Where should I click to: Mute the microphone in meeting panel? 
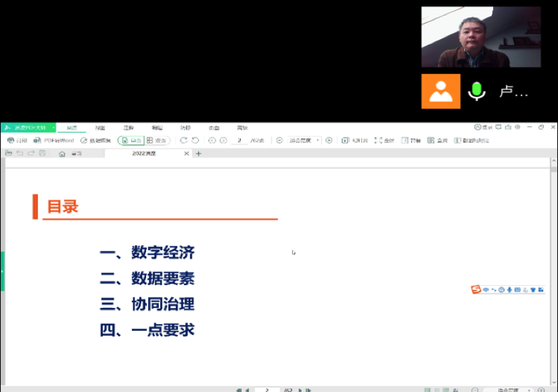coord(476,91)
